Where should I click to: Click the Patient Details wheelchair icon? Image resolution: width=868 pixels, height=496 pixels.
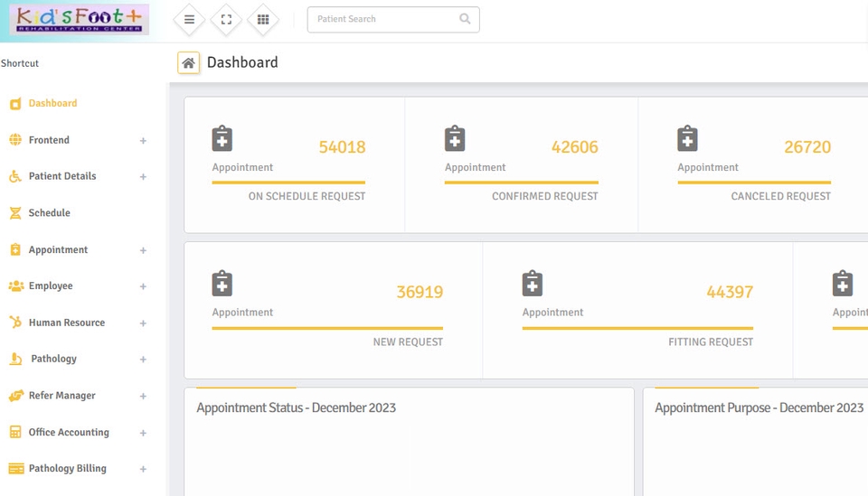(15, 176)
